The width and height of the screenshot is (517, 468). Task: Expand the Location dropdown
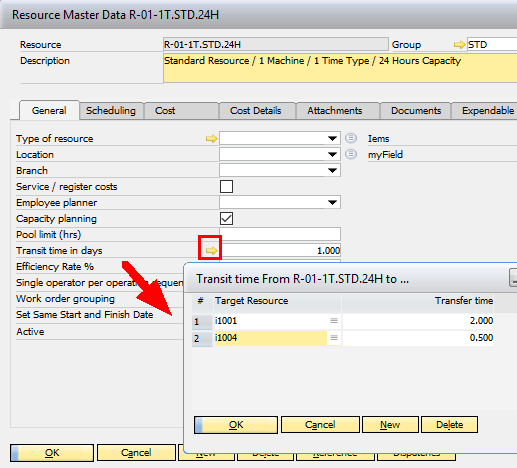(x=332, y=154)
